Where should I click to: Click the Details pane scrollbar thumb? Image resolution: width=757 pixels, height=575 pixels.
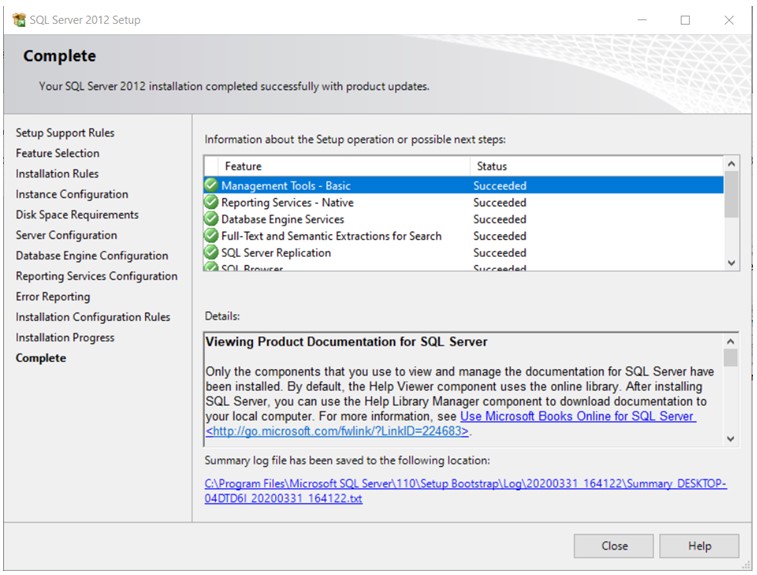730,358
